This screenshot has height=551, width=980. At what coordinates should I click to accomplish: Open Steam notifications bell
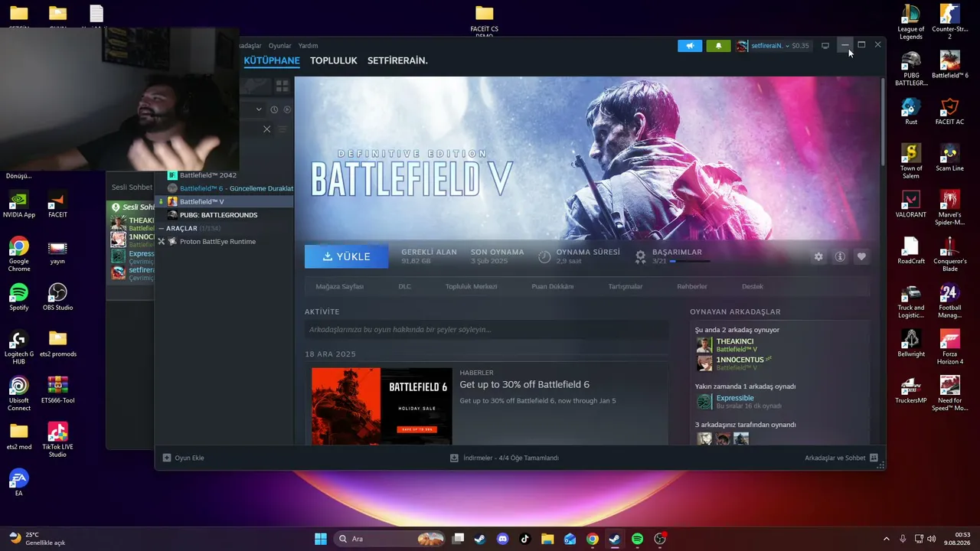[718, 46]
